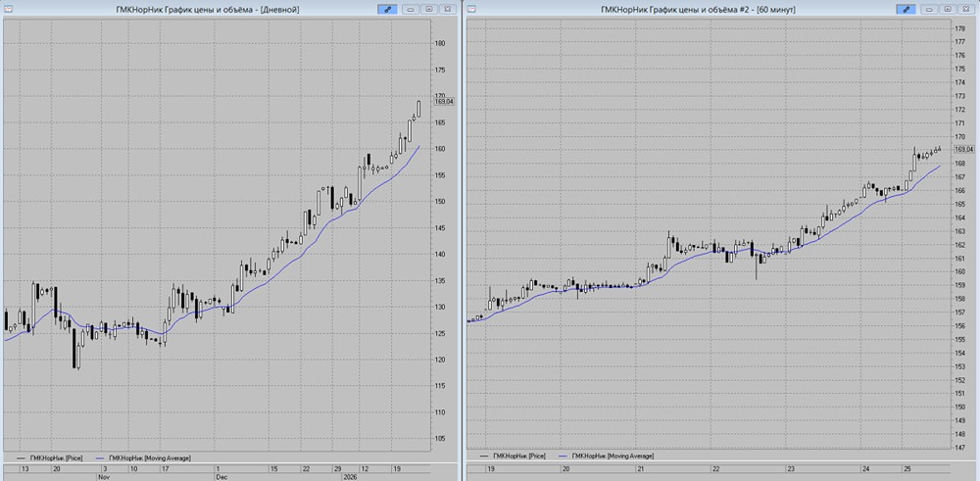The width and height of the screenshot is (980, 481).
Task: Click the Dec month label on the daily time axis
Action: click(221, 476)
